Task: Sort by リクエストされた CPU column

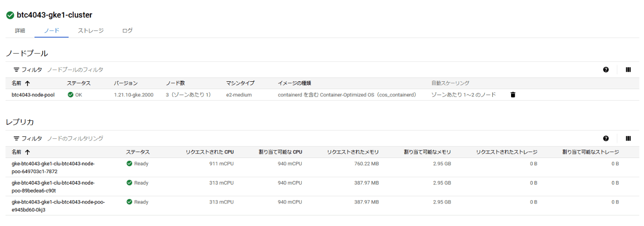Action: click(x=210, y=152)
